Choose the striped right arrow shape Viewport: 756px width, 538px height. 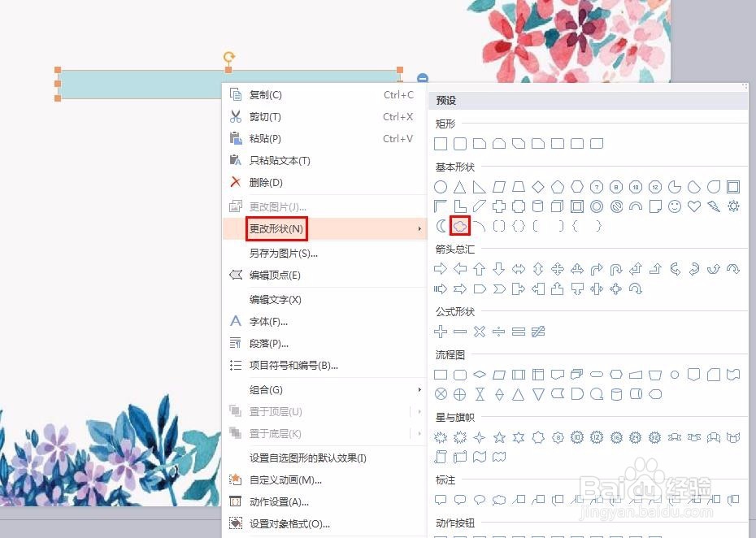[x=441, y=289]
